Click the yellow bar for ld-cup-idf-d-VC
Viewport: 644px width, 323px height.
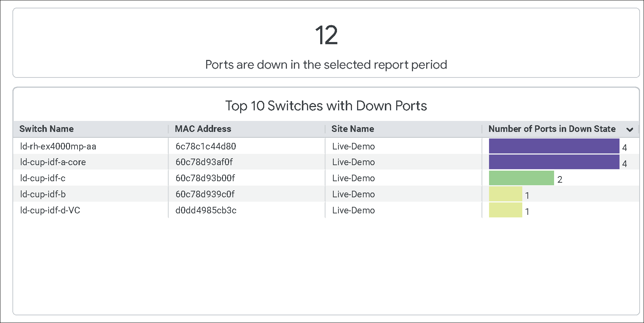point(505,210)
